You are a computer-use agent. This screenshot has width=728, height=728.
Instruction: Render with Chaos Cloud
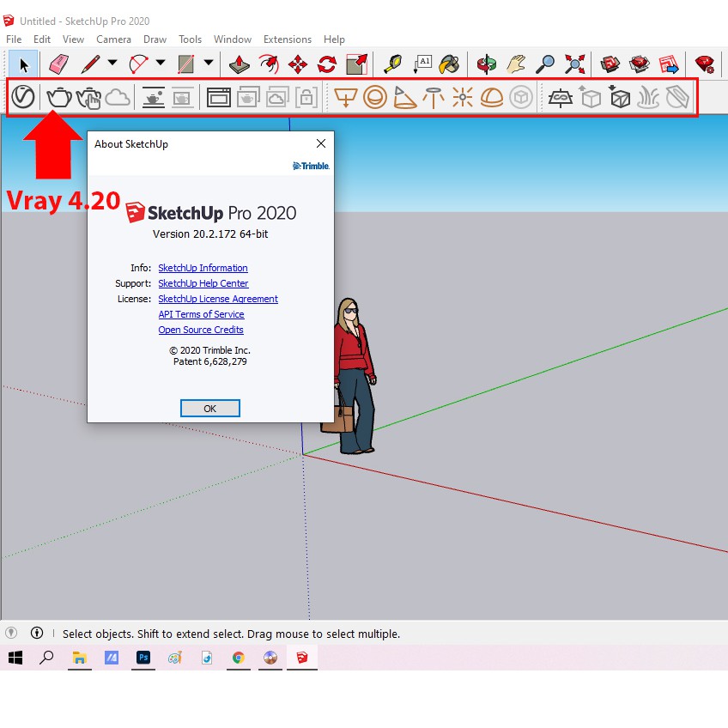(x=118, y=97)
